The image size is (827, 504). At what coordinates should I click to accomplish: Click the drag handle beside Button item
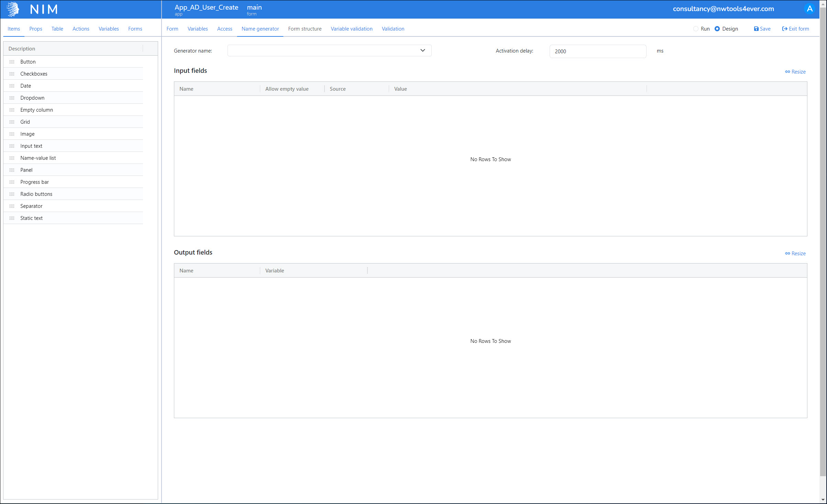tap(12, 62)
